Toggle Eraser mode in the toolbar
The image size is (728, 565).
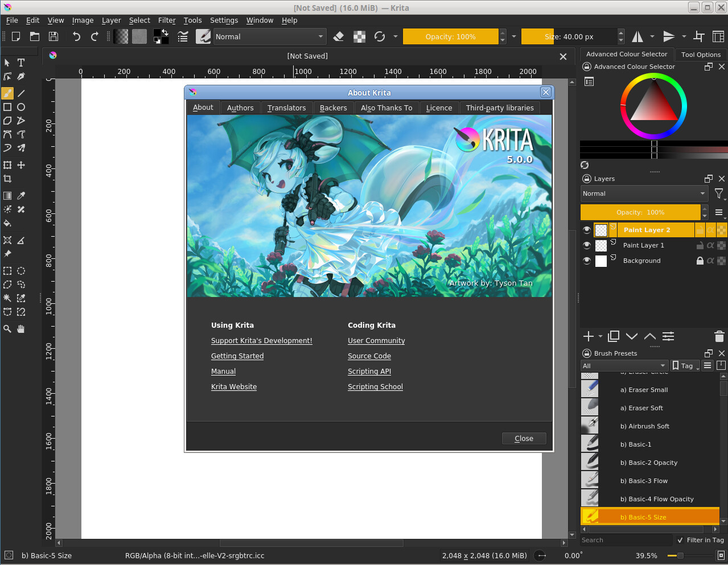point(339,36)
